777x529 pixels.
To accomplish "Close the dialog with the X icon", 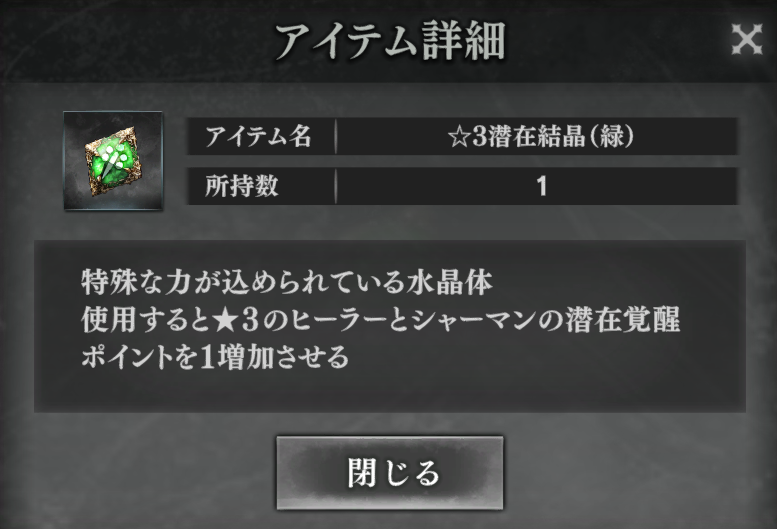I will pos(747,39).
